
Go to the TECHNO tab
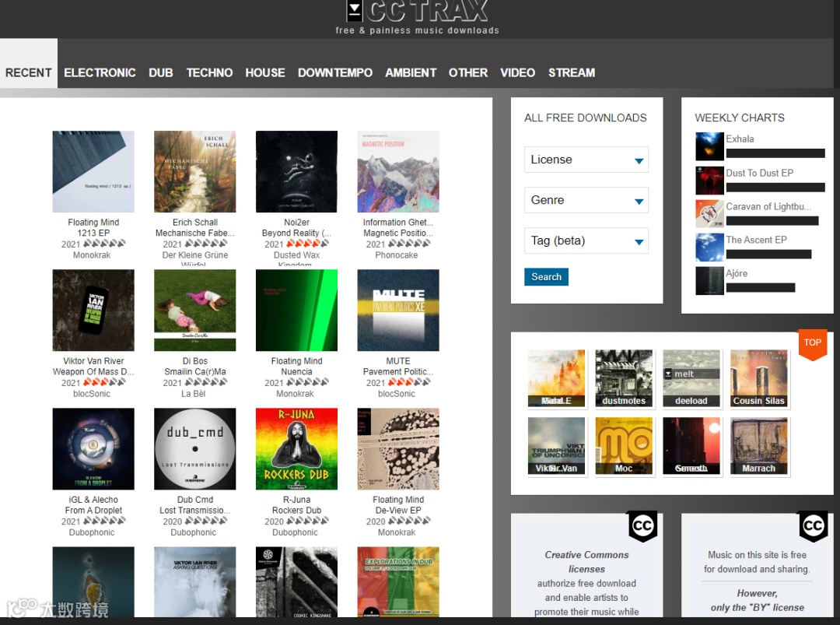(x=209, y=72)
